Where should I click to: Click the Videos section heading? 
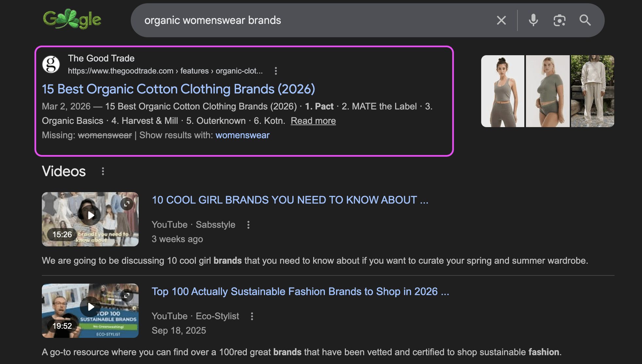64,171
